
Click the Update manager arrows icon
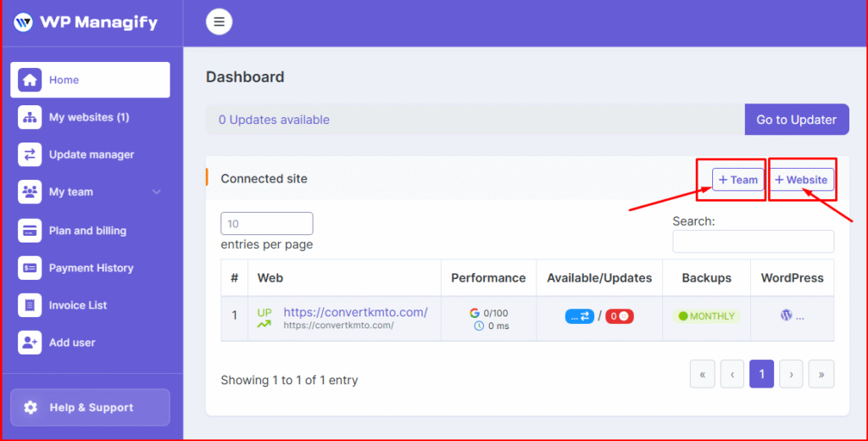click(30, 154)
